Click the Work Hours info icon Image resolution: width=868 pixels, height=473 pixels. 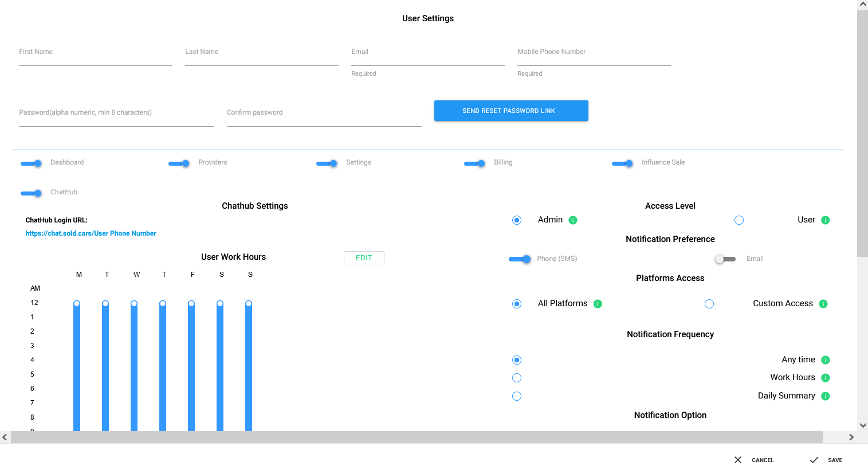[826, 378]
